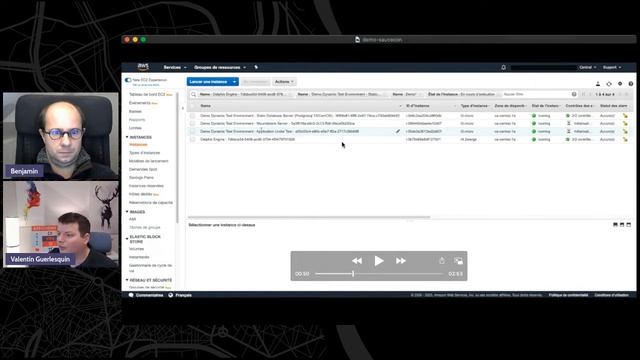Viewport: 640px width, 360px height.
Task: Toggle the New EC2 Experience switch
Action: [128, 80]
